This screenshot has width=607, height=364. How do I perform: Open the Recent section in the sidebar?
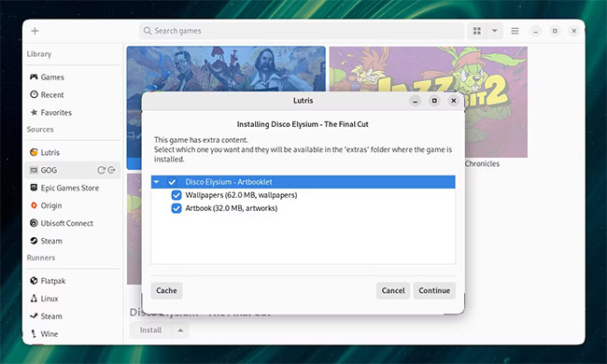tap(72, 95)
